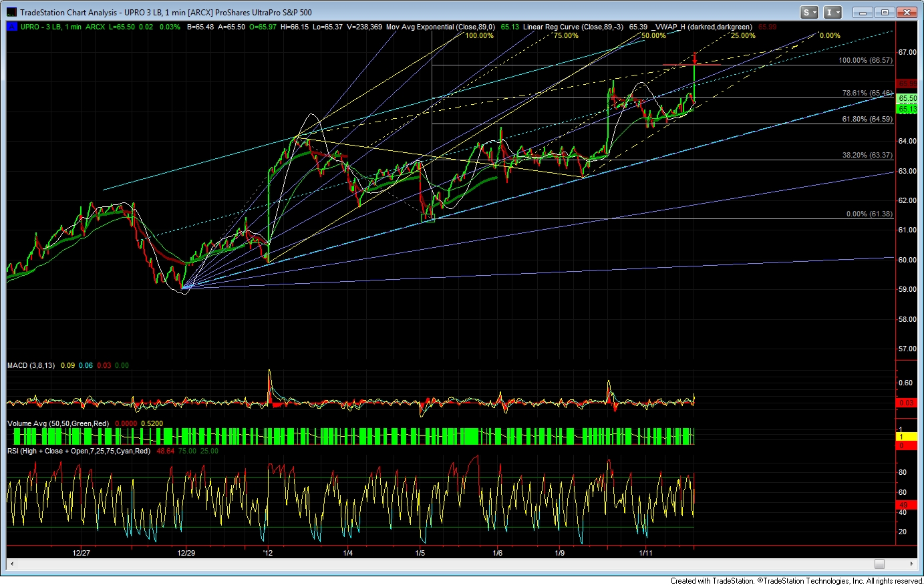This screenshot has width=924, height=585.
Task: Click the '61.80% (64.59)' Fibonacci label
Action: [867, 119]
